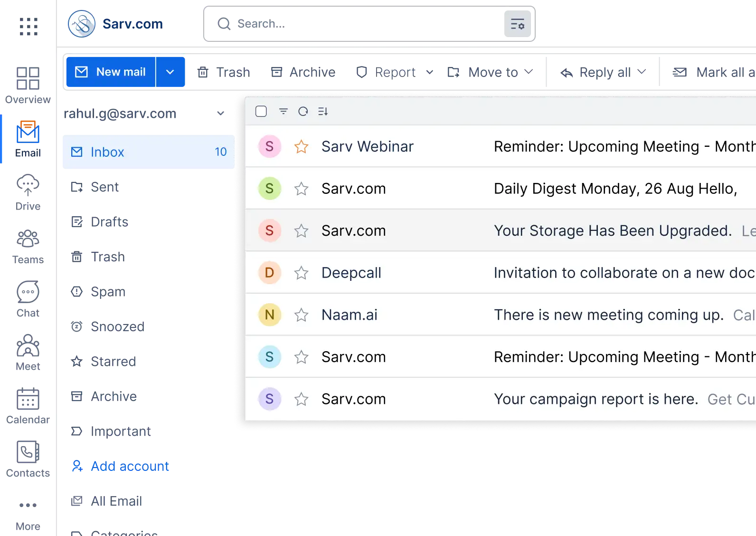Open the Inbox folder
Screen dimensions: 756x536
point(149,152)
